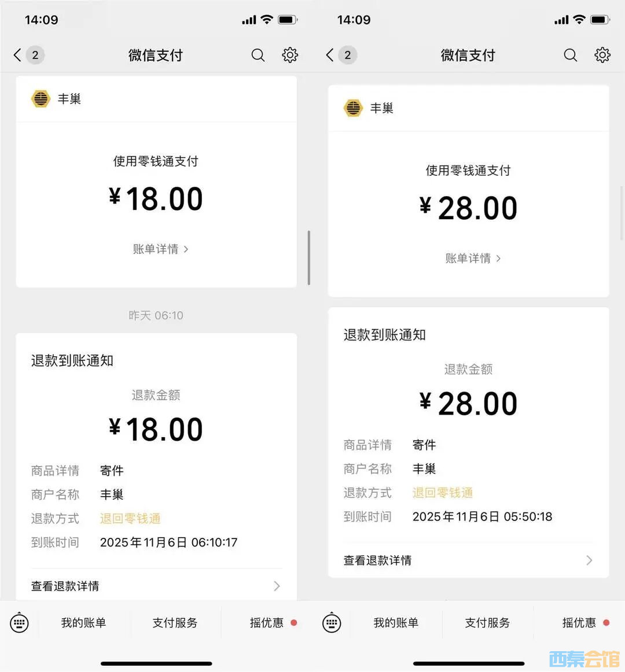The width and height of the screenshot is (625, 672).
Task: Tap 退回零钱通 link in ¥28.00 refund
Action: click(443, 493)
